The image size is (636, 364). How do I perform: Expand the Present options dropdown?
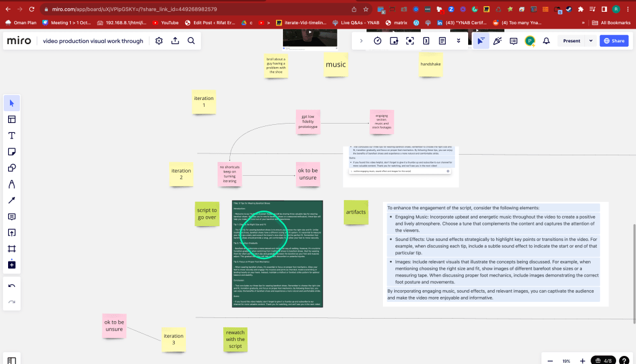pos(591,41)
